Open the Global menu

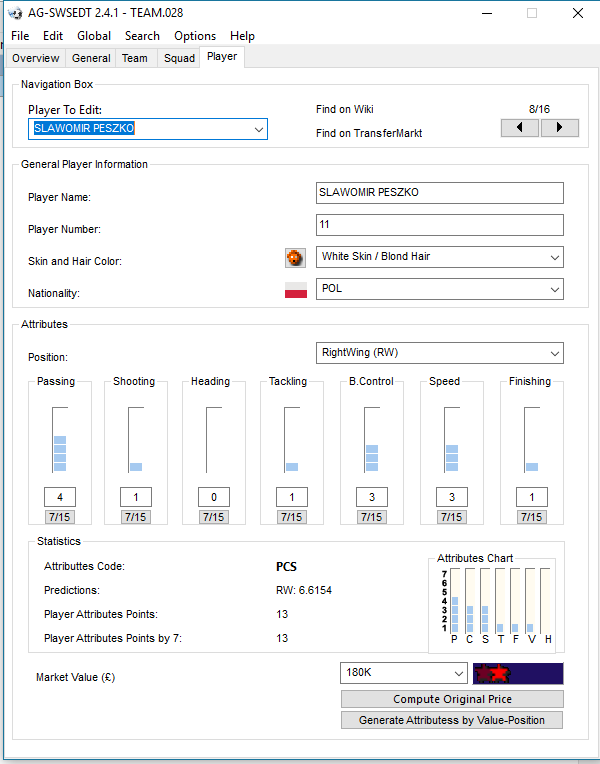(94, 36)
